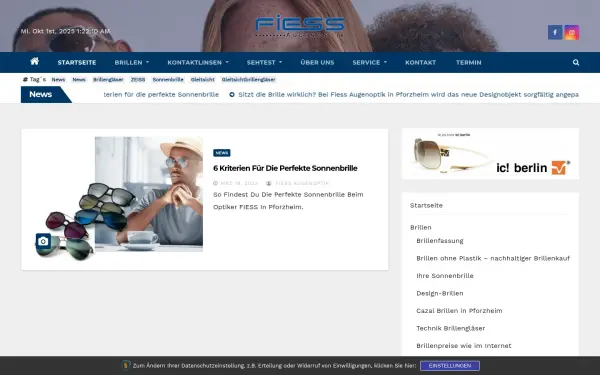Click the Fiess Augenoptik author link

(x=302, y=183)
